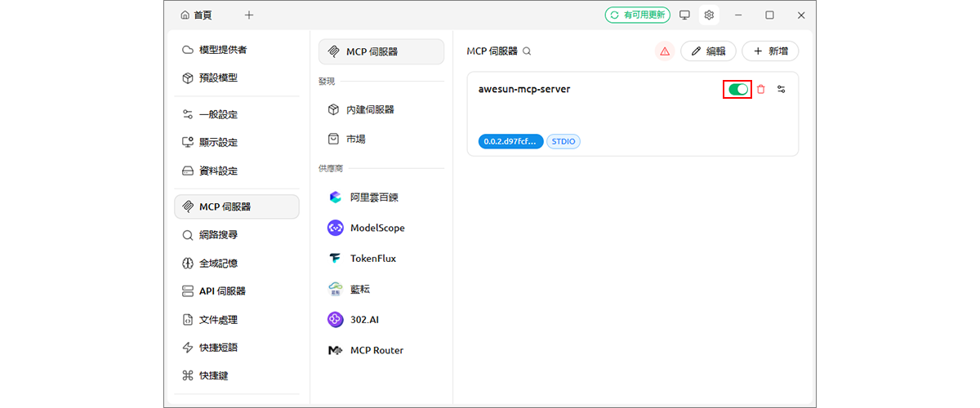
Task: Click version tag 0.0.2.d97fcf…
Action: click(511, 141)
